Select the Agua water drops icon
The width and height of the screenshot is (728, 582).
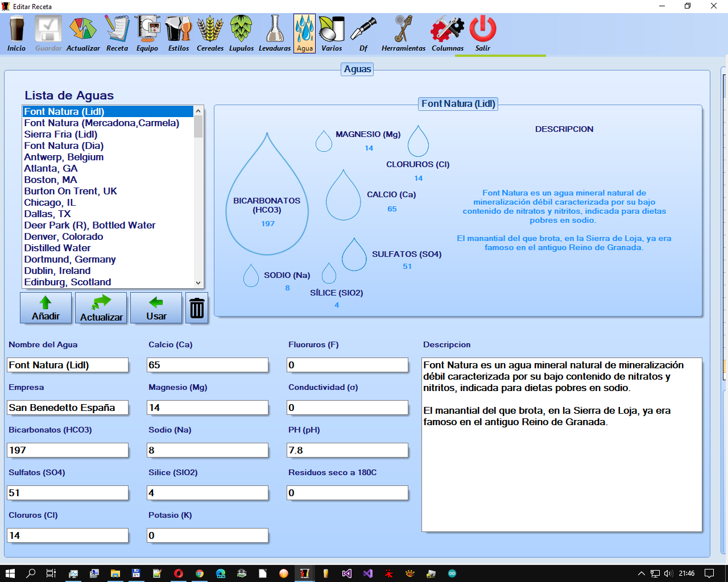point(305,34)
